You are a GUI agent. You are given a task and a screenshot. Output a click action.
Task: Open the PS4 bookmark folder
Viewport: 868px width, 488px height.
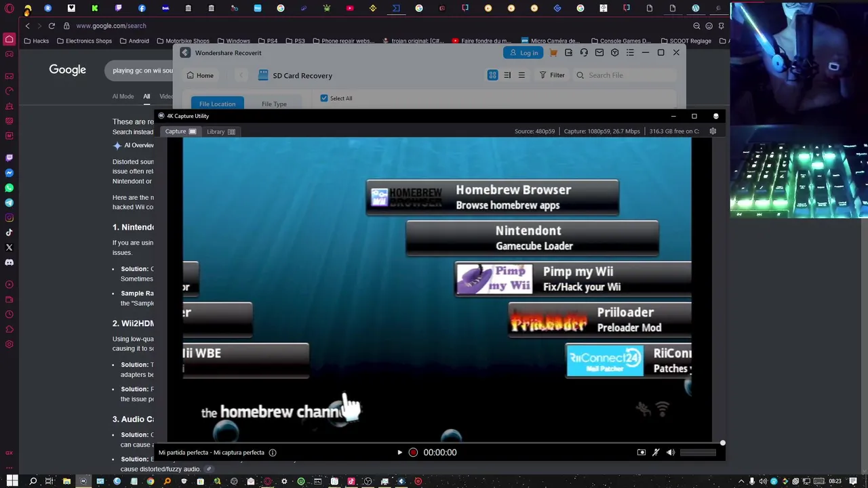point(267,41)
